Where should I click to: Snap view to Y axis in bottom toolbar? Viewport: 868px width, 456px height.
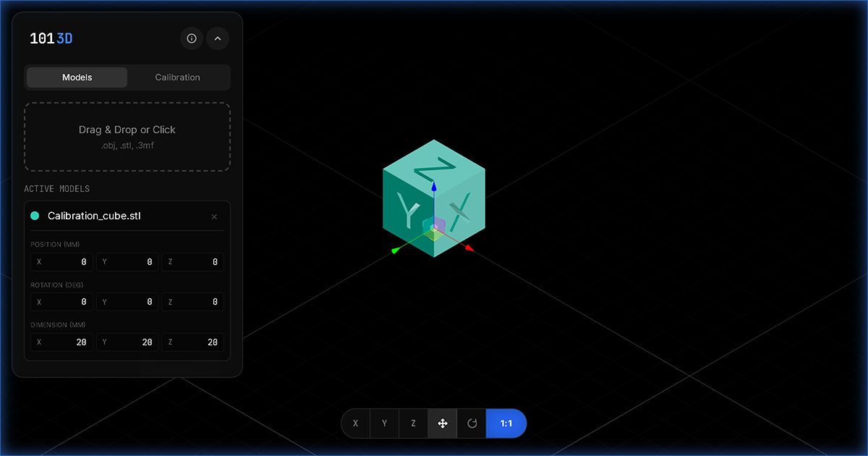click(384, 423)
